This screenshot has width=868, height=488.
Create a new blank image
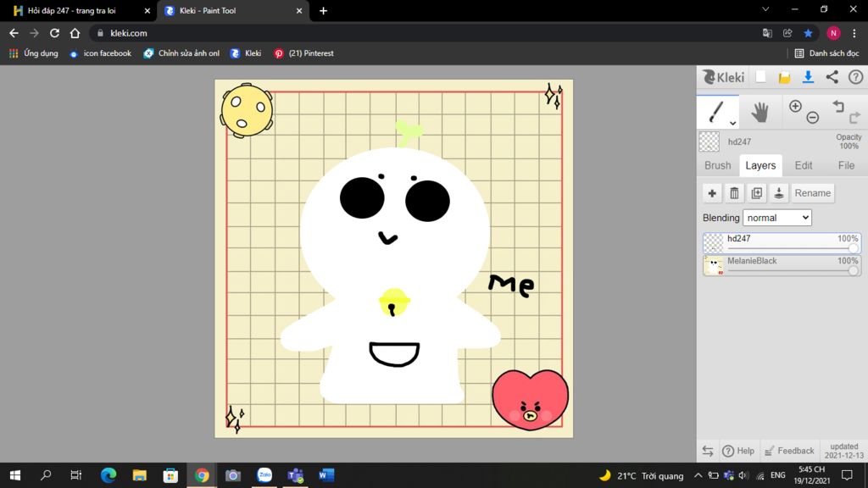tap(760, 77)
